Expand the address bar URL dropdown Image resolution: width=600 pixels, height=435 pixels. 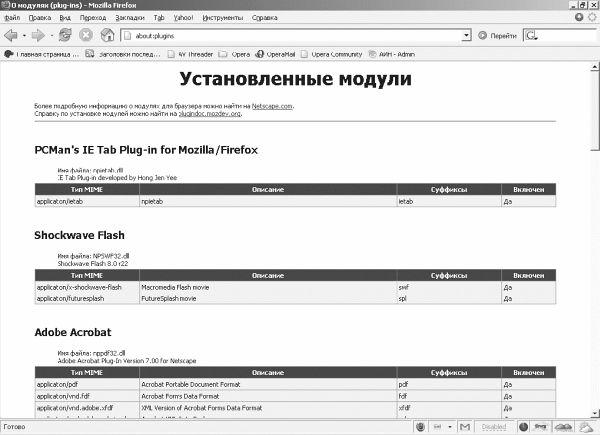point(466,36)
